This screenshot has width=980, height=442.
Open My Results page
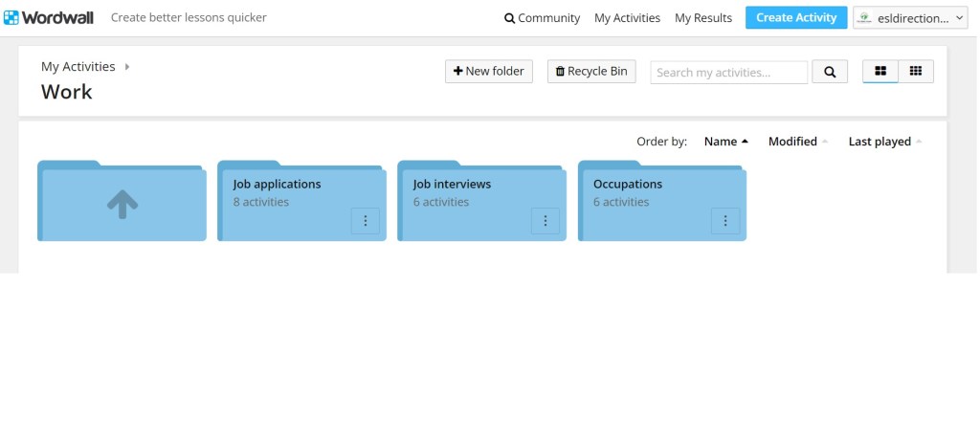pyautogui.click(x=703, y=18)
